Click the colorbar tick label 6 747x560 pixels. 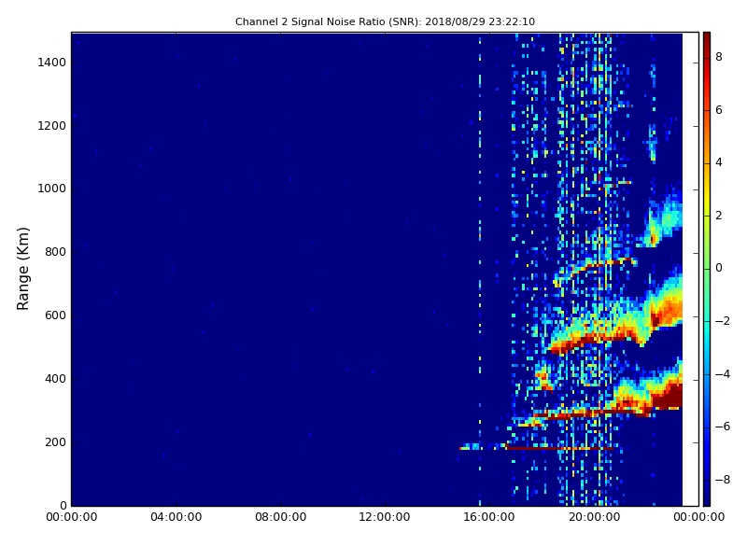[x=719, y=110]
